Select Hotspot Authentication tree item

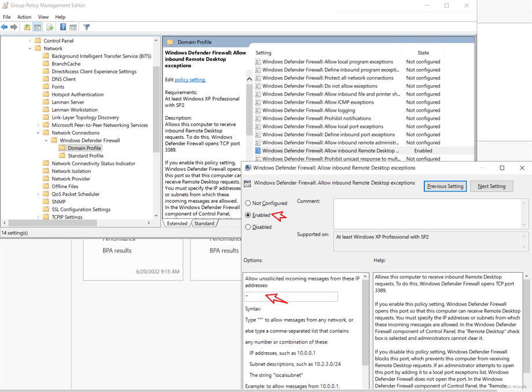78,94
